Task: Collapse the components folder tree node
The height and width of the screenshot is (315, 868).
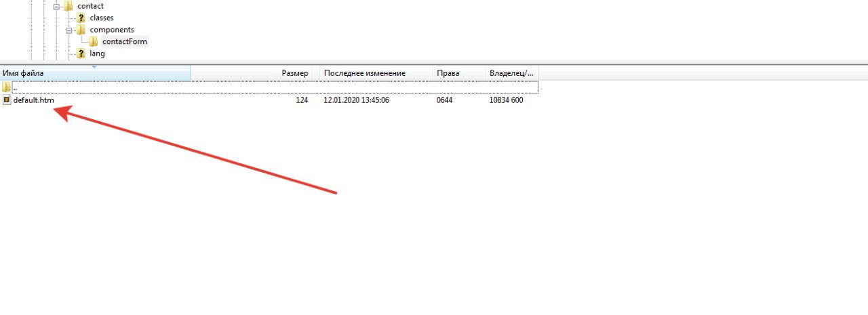Action: click(x=69, y=30)
